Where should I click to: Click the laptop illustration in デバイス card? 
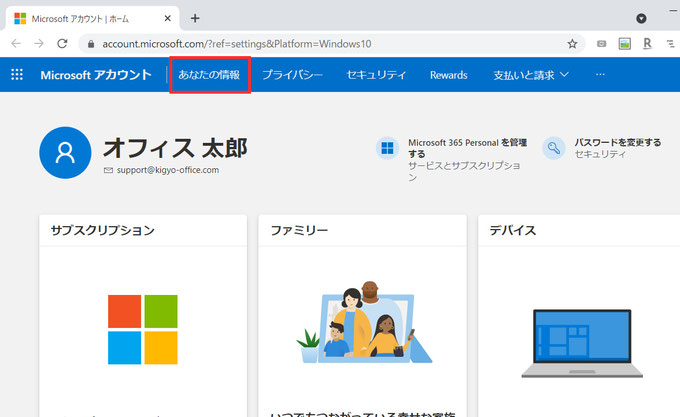click(x=582, y=343)
